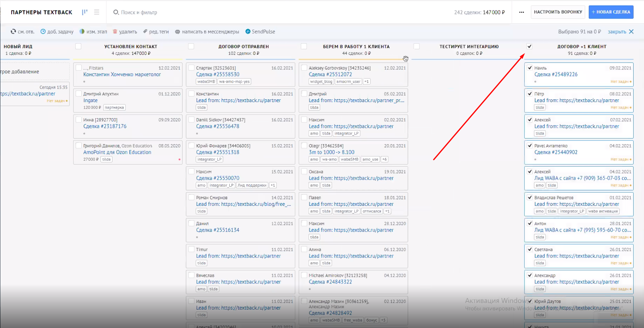The image size is (644, 328).
Task: Click 'free_waba' tag on Александр Мазин card
Action: (353, 320)
